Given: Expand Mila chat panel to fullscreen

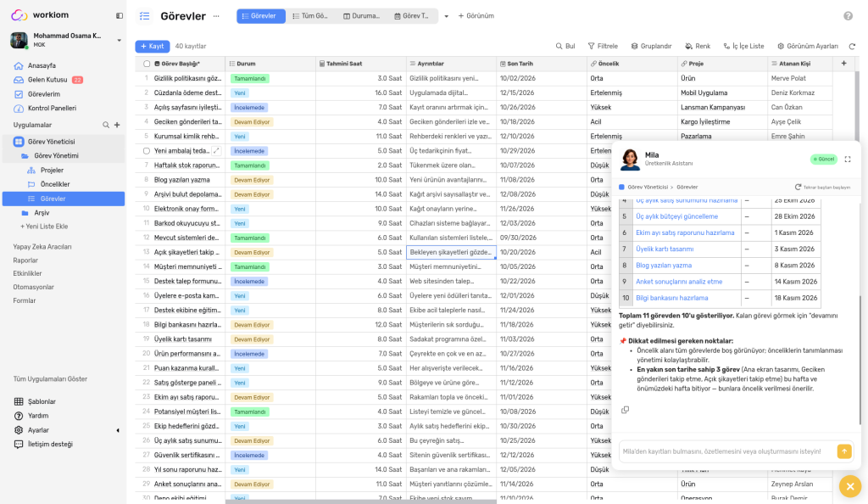Looking at the screenshot, I should coord(848,160).
